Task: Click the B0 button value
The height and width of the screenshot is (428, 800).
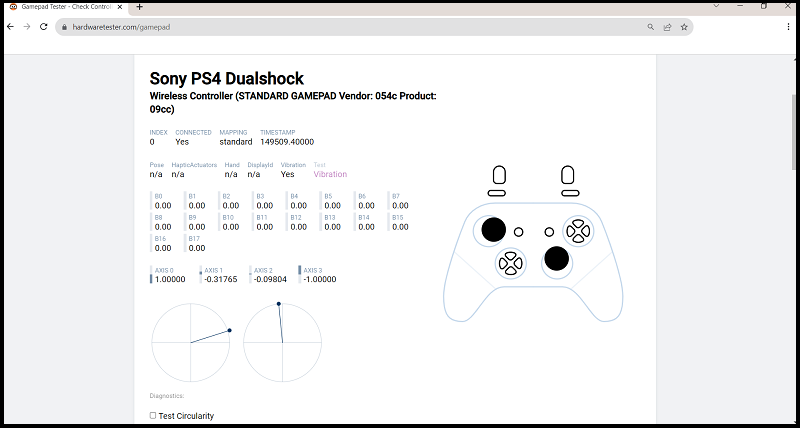Action: [x=163, y=206]
